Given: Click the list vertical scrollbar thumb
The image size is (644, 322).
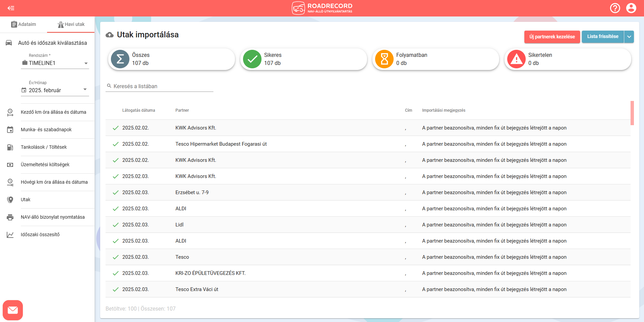Looking at the screenshot, I should pos(632,113).
